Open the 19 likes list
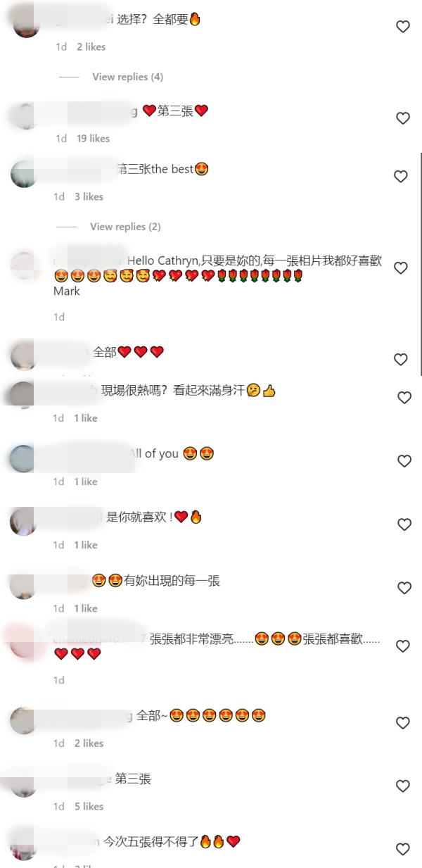This screenshot has width=422, height=868. 93,139
